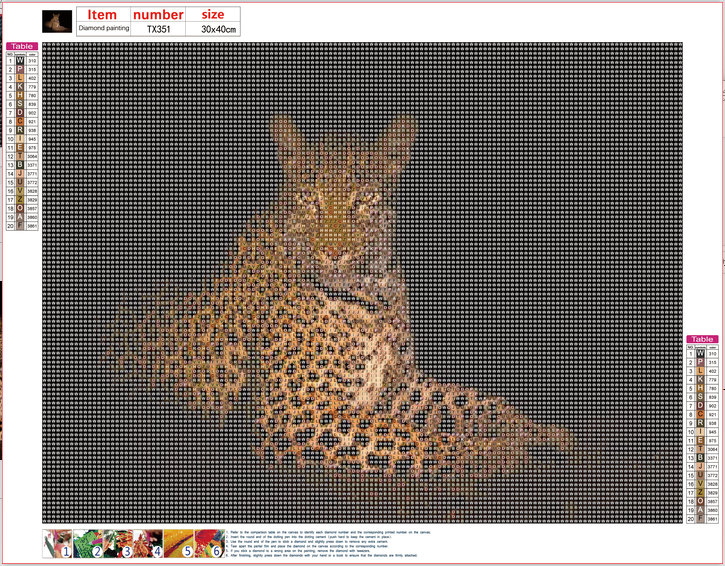The height and width of the screenshot is (566, 725).
Task: Click instruction step 4 picture
Action: (149, 543)
